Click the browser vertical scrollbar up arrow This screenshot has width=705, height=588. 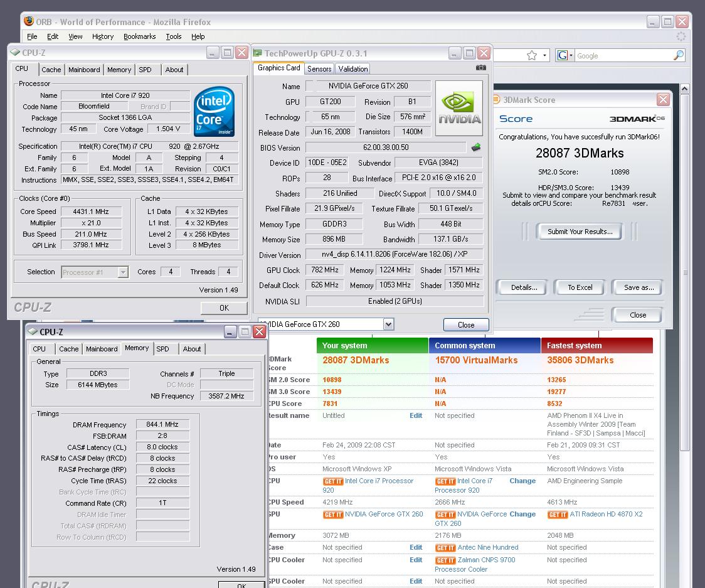pyautogui.click(x=685, y=88)
